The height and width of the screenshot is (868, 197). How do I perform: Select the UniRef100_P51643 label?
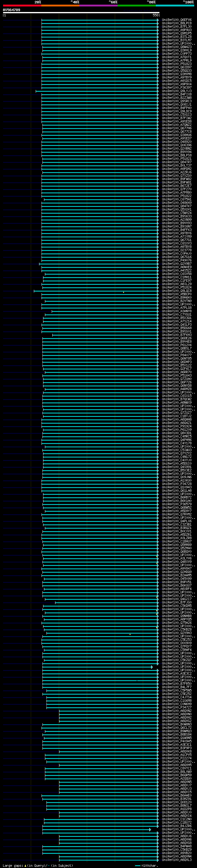[176, 375]
